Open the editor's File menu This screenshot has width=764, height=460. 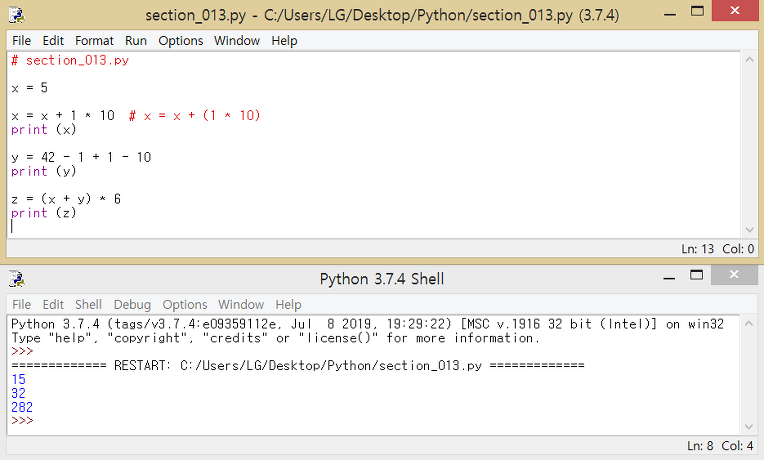[21, 40]
